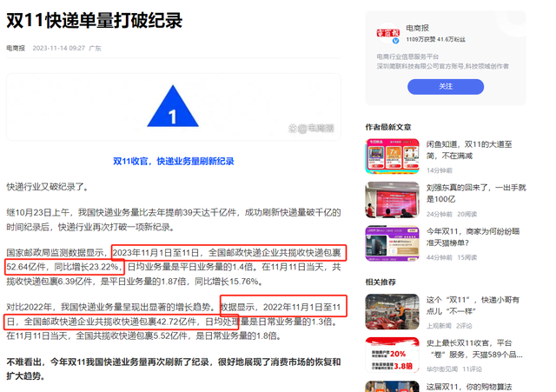Screen dimensions: 556x392
Task: Click the 电商报 source label under headline
Action: [16, 48]
